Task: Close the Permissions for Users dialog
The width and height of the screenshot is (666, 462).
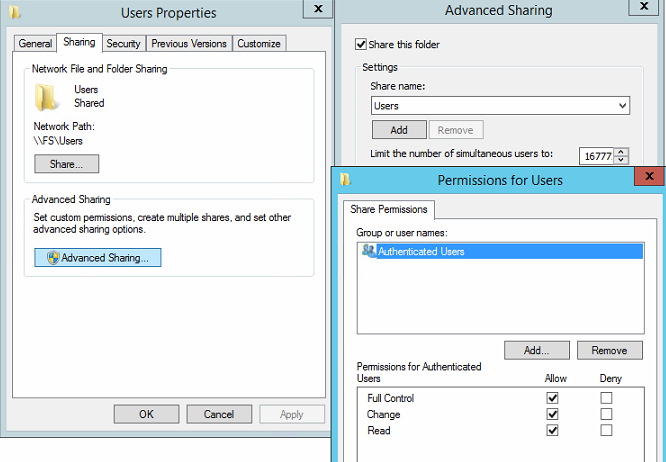Action: click(649, 176)
